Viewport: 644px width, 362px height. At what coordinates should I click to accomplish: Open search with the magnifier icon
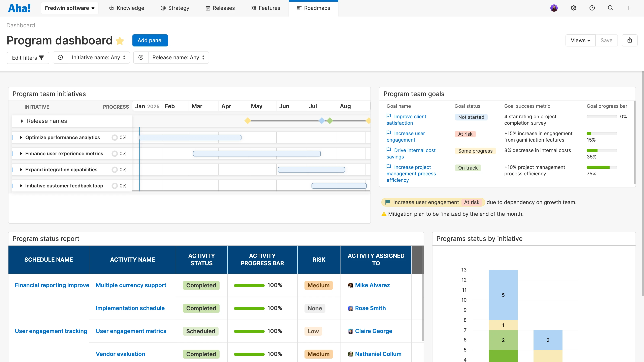[x=611, y=8]
